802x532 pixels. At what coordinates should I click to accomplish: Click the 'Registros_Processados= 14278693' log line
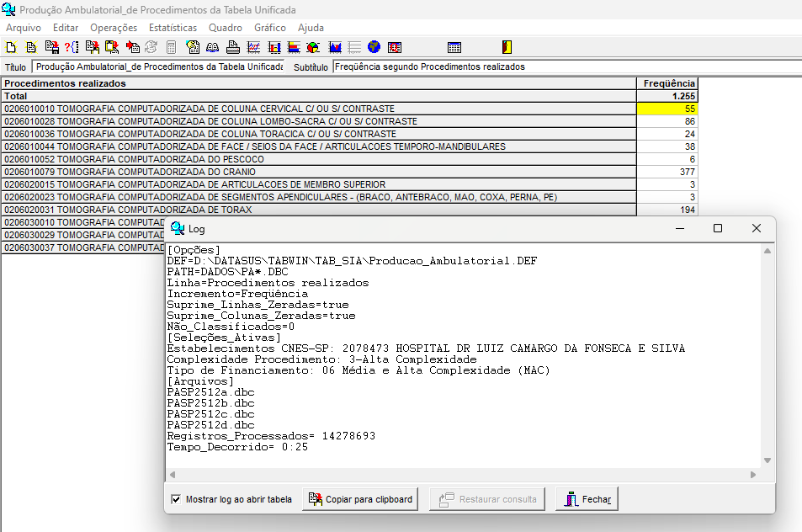[x=271, y=436]
